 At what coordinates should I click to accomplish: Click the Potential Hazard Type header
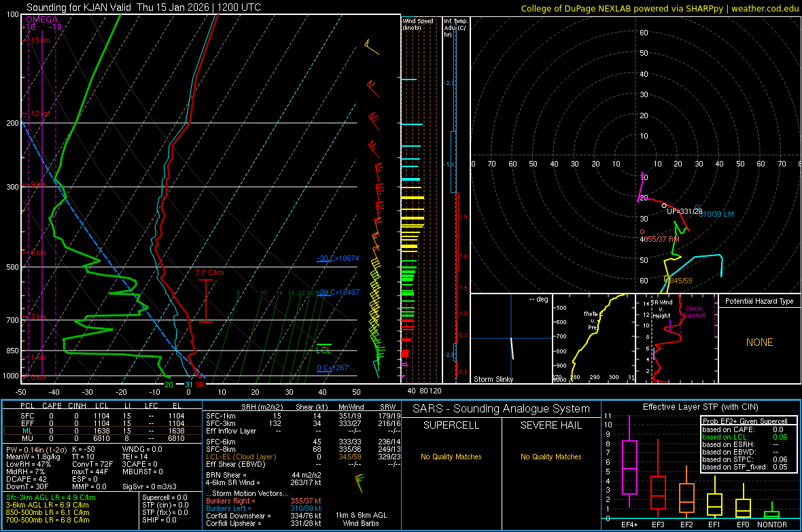[x=759, y=301]
